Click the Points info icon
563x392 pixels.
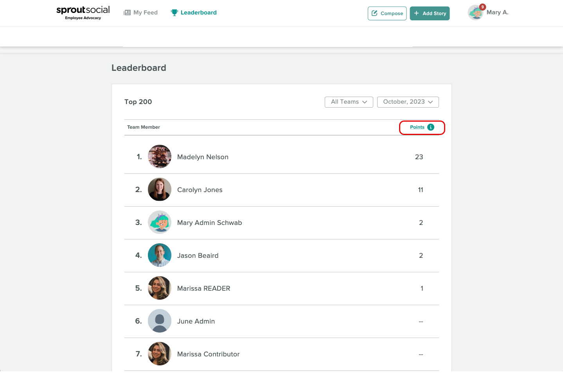pos(431,127)
